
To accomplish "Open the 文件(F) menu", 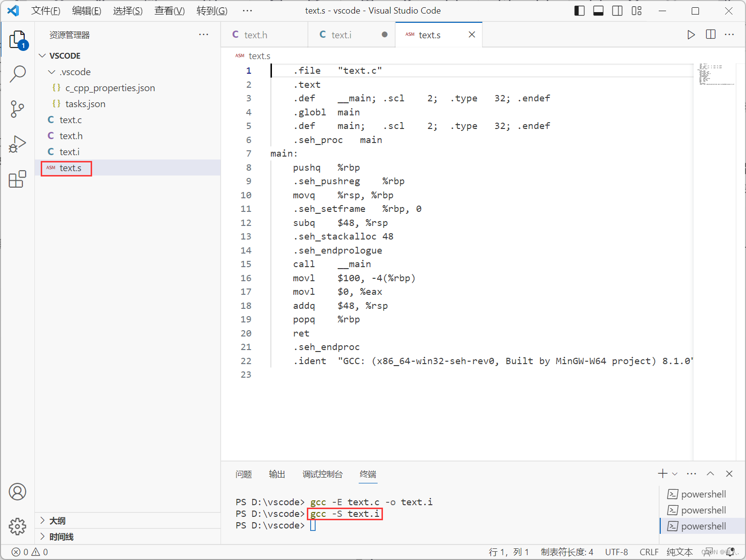I will (46, 11).
